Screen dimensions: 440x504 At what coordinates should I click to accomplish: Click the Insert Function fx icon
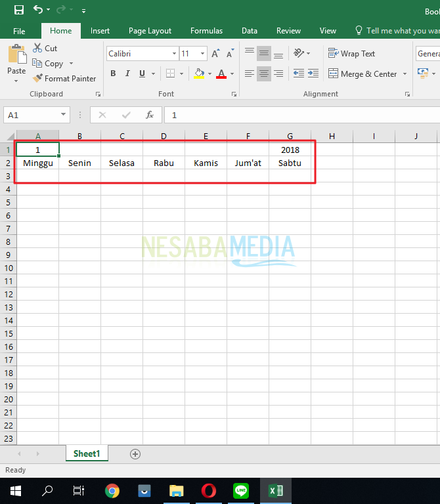[x=150, y=115]
